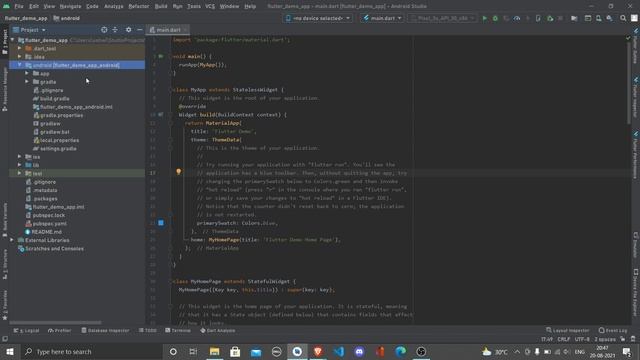Open the Navigate menu
Screen dimensions: 640x360
coord(70,6)
